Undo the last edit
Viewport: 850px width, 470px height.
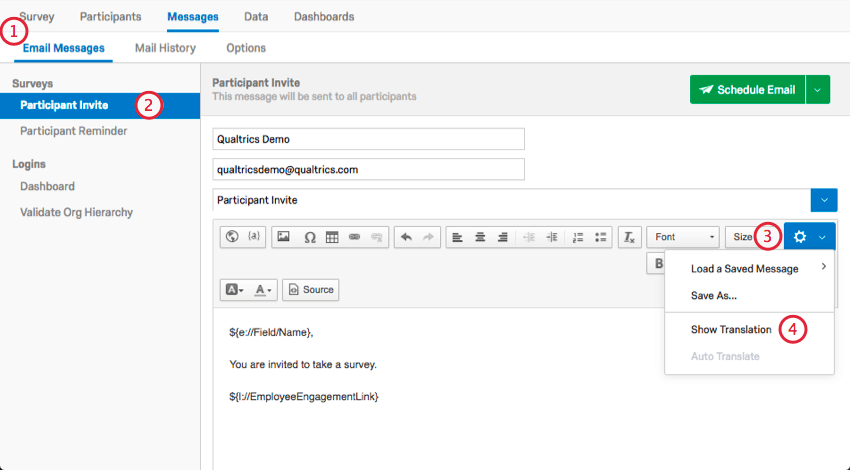(406, 237)
